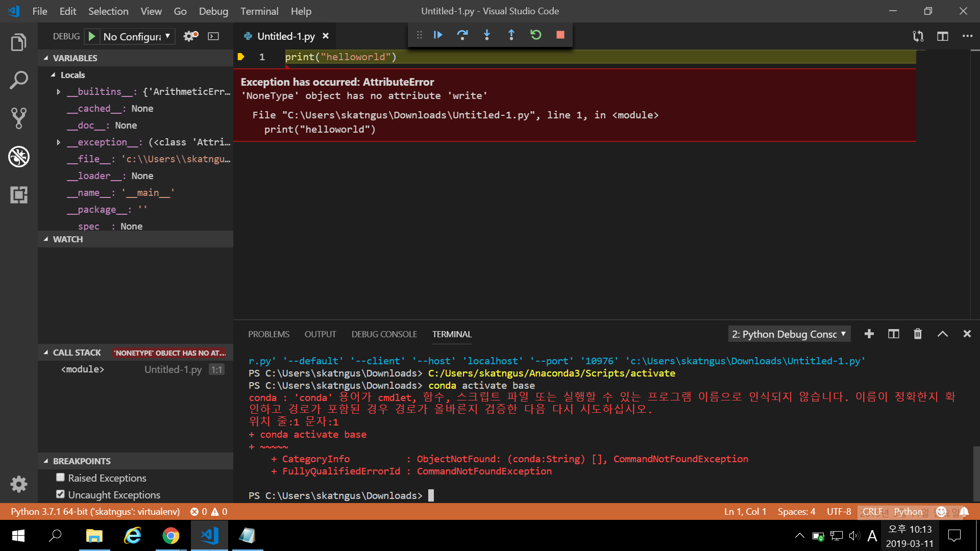Click the __name__ variable row
This screenshot has height=551, width=980.
click(x=135, y=193)
